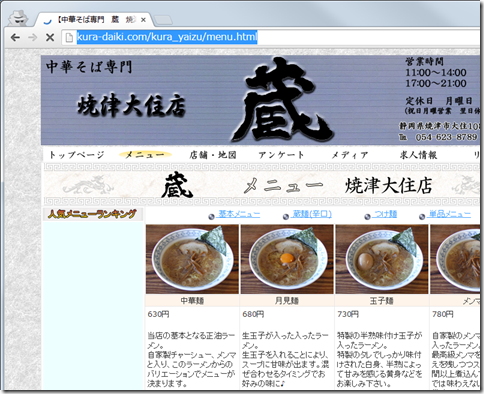Screen dimensions: 484x394
Task: Click the 焼津大住店 text in the blue banner
Action: point(131,105)
